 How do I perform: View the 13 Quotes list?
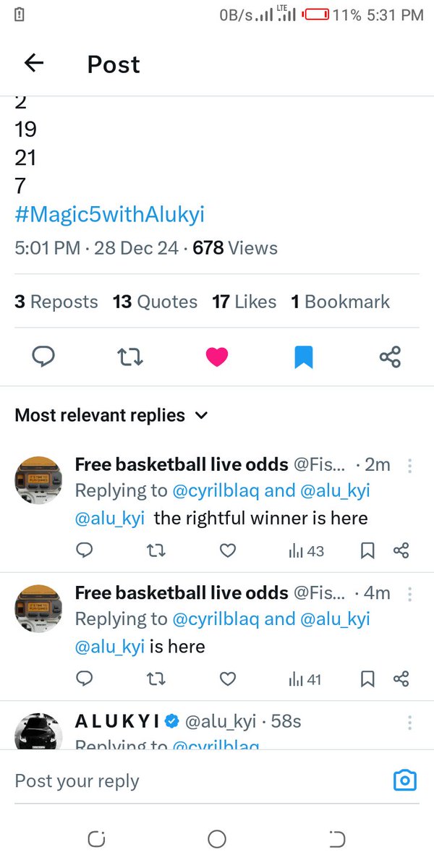(x=155, y=302)
